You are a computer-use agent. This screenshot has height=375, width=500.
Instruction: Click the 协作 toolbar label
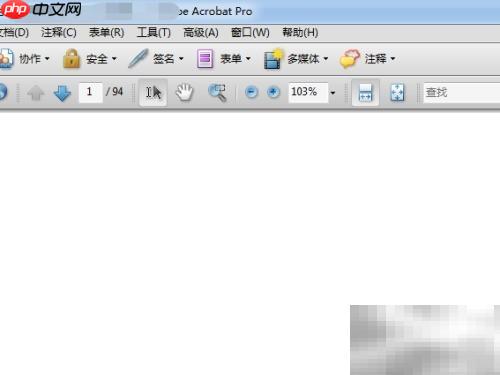(x=30, y=59)
